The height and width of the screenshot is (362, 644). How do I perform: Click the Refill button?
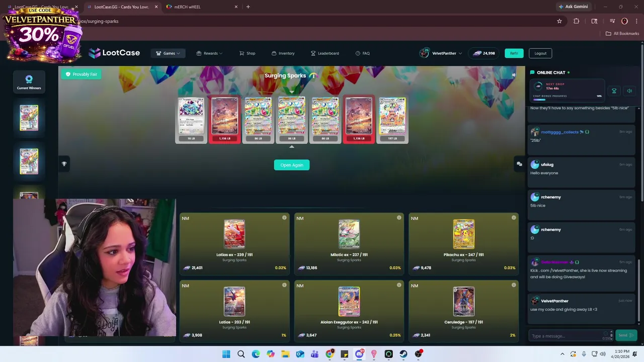pyautogui.click(x=514, y=53)
